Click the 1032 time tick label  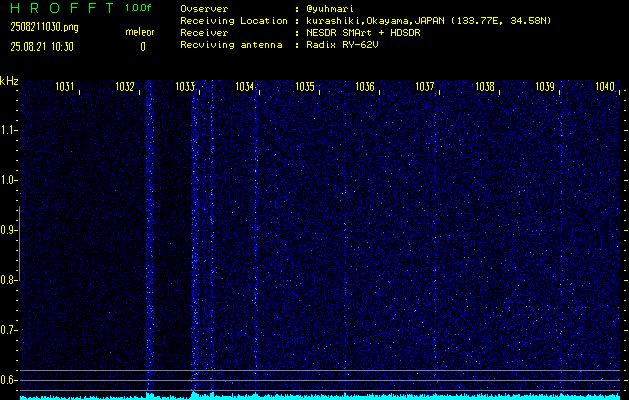click(x=125, y=86)
